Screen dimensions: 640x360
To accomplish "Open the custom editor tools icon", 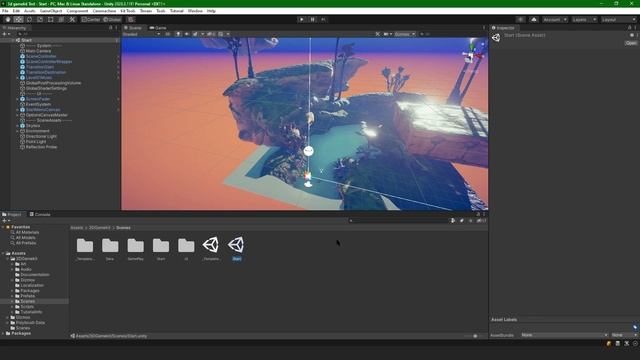I will point(72,20).
